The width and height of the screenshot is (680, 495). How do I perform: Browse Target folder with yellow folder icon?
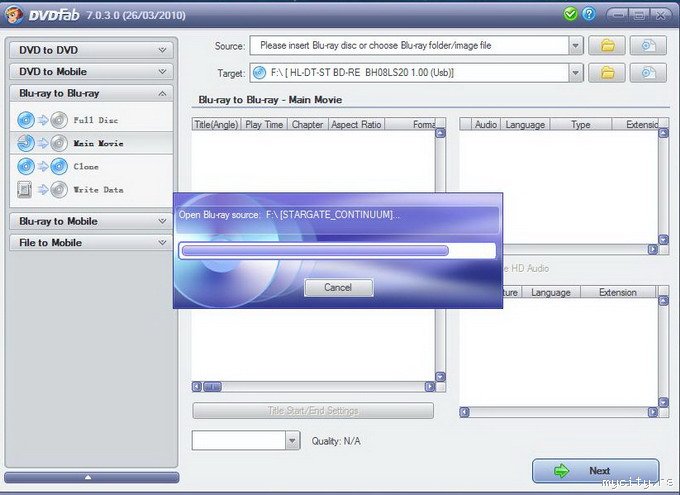607,73
